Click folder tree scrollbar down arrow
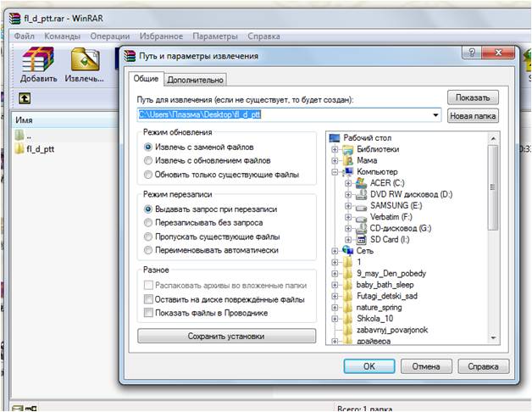 click(493, 338)
